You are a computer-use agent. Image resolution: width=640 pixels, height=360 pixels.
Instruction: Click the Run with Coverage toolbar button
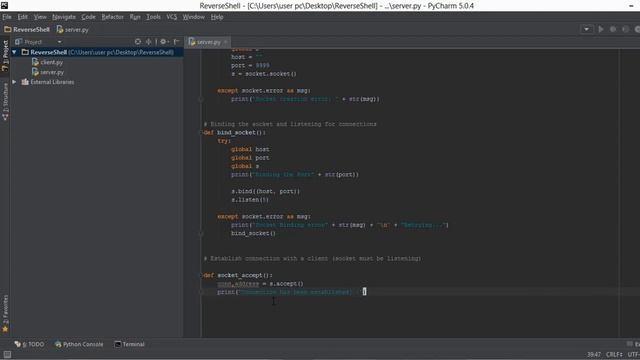pyautogui.click(x=625, y=29)
